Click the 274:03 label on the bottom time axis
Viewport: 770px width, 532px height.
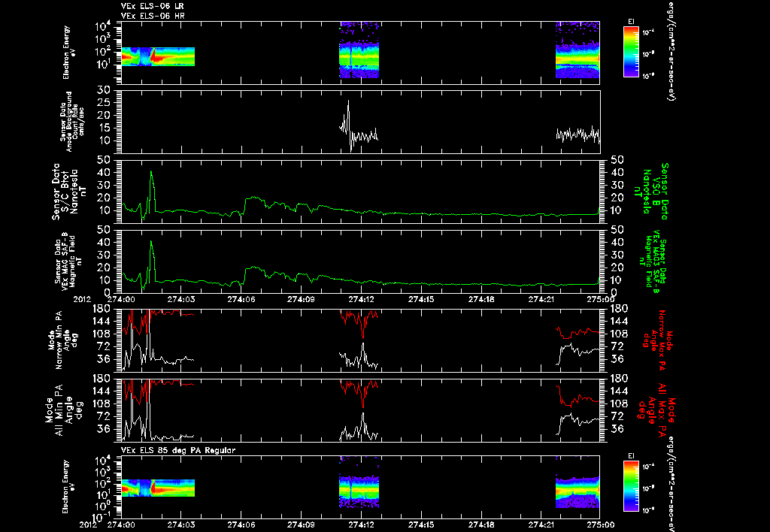(x=181, y=524)
